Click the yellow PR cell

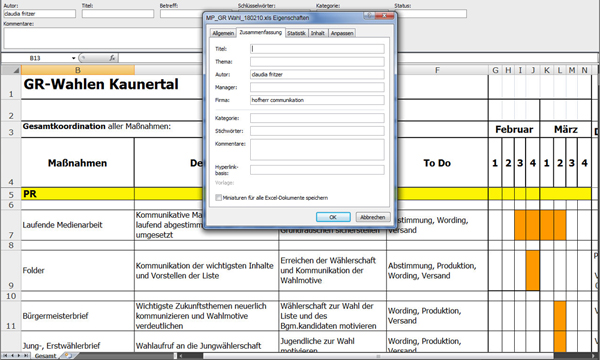78,194
